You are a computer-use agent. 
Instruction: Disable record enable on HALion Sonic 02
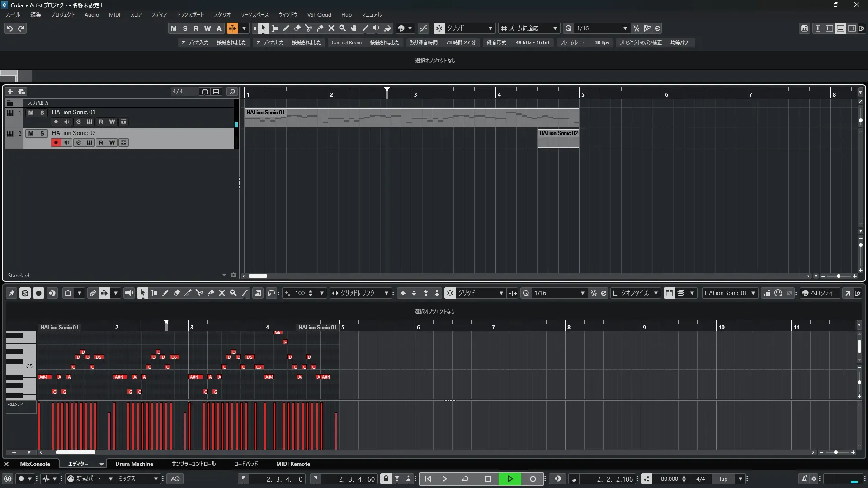click(56, 143)
